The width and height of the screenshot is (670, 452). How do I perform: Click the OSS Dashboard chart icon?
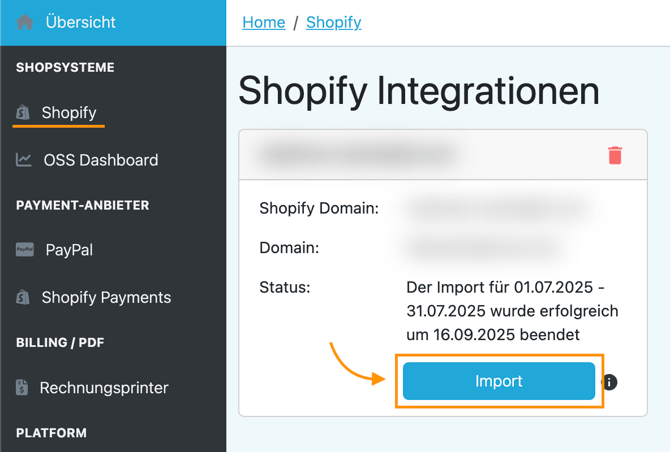tap(24, 160)
